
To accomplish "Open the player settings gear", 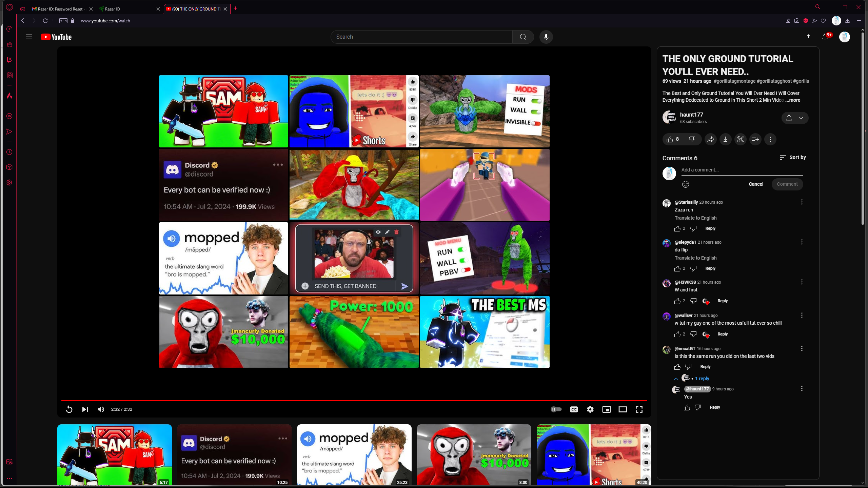I will click(590, 409).
